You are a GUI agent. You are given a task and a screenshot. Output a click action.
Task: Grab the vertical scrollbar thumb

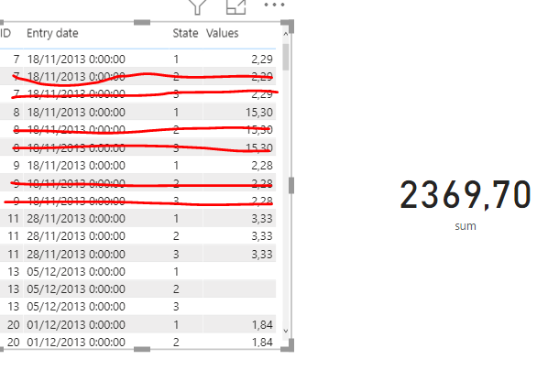point(286,57)
